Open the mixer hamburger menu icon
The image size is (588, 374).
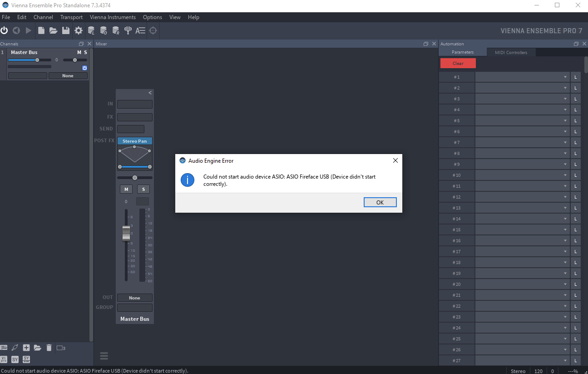click(104, 356)
